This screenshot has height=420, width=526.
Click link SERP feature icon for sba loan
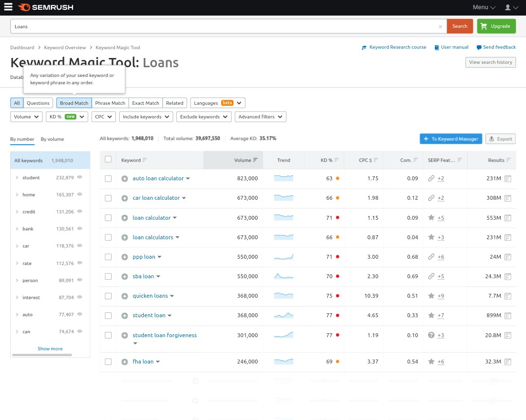click(x=432, y=276)
